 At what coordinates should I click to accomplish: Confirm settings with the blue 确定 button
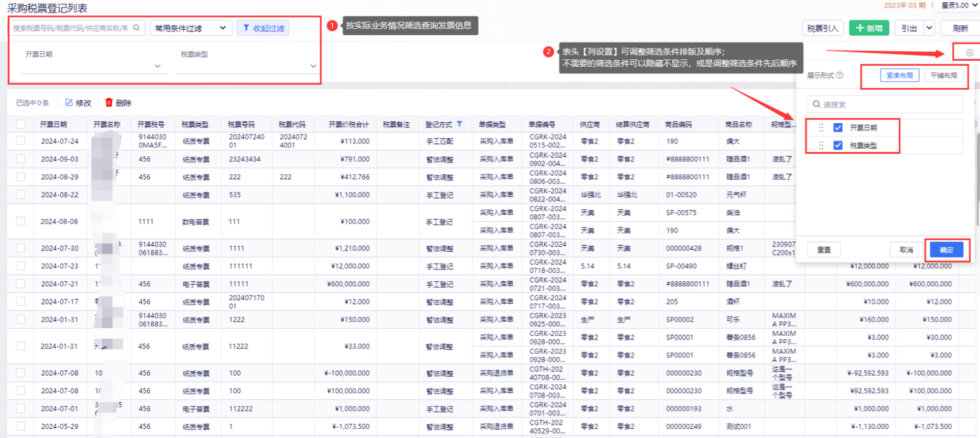[x=946, y=250]
